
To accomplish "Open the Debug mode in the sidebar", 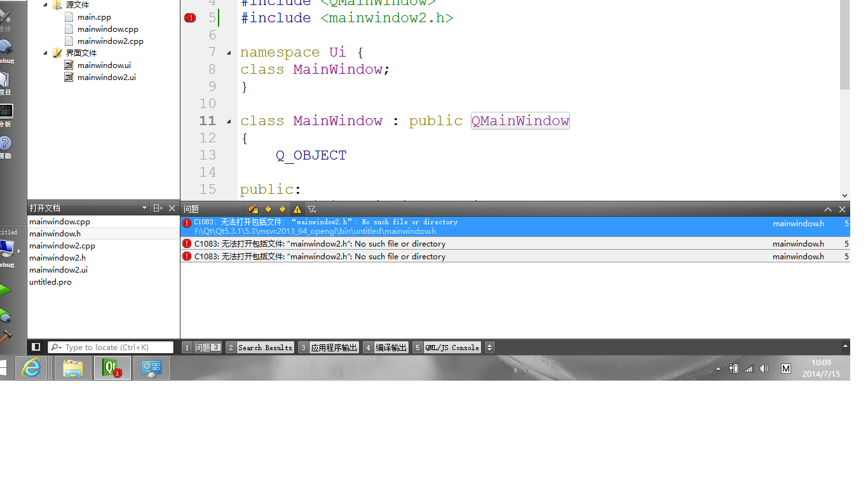I will coord(6,51).
